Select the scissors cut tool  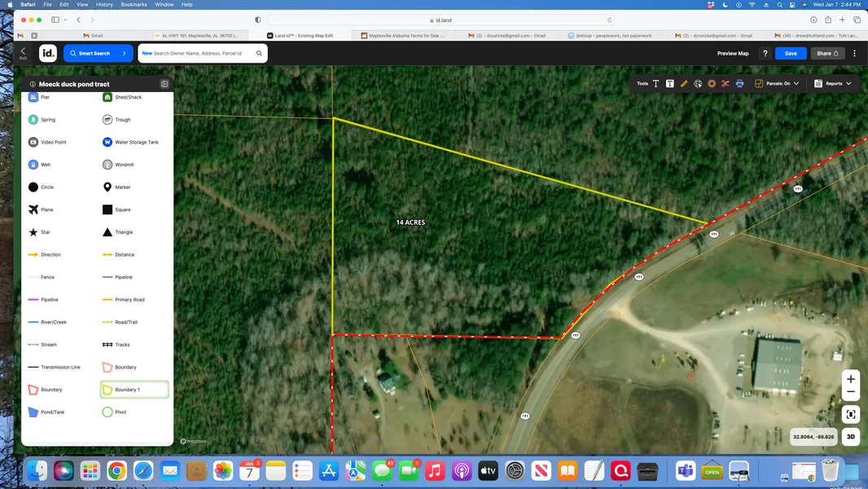pyautogui.click(x=726, y=83)
